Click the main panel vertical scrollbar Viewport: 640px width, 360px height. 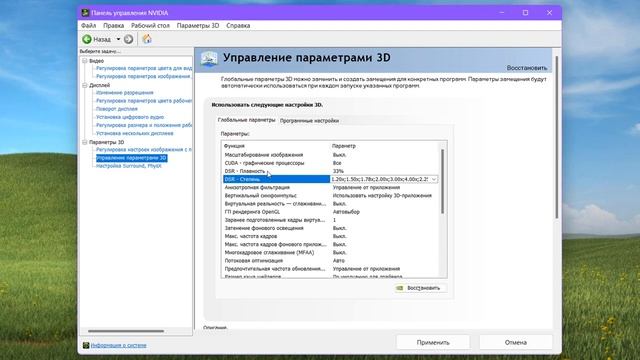[556, 137]
